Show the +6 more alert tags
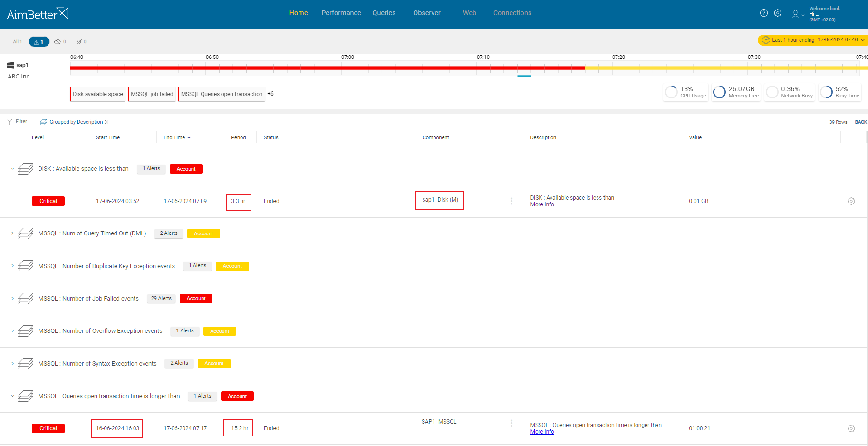This screenshot has height=446, width=868. [270, 94]
